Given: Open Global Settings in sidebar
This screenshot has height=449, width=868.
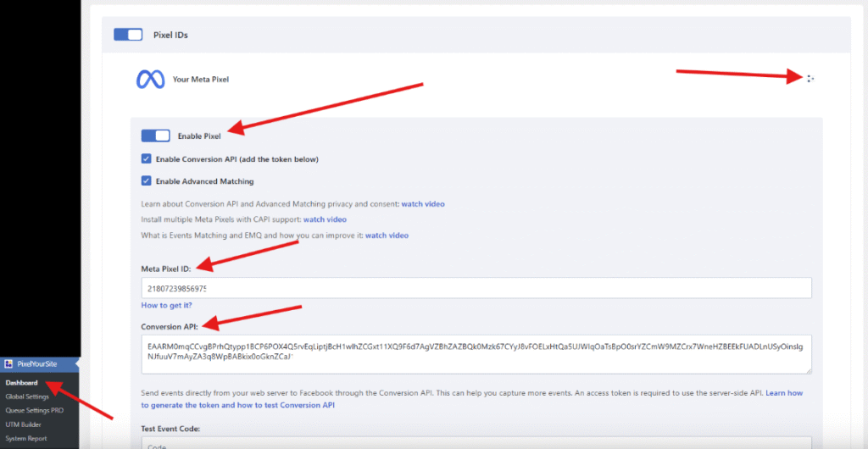Looking at the screenshot, I should [x=27, y=396].
